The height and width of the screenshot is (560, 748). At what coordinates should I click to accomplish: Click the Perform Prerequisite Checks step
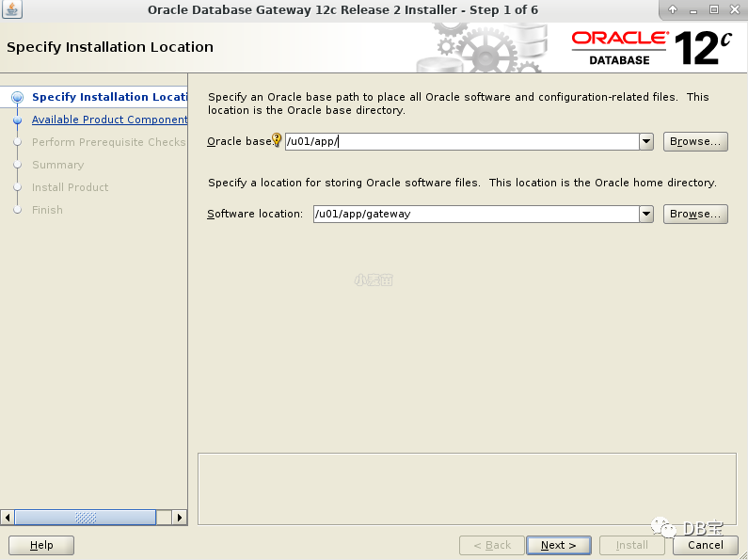click(x=109, y=142)
